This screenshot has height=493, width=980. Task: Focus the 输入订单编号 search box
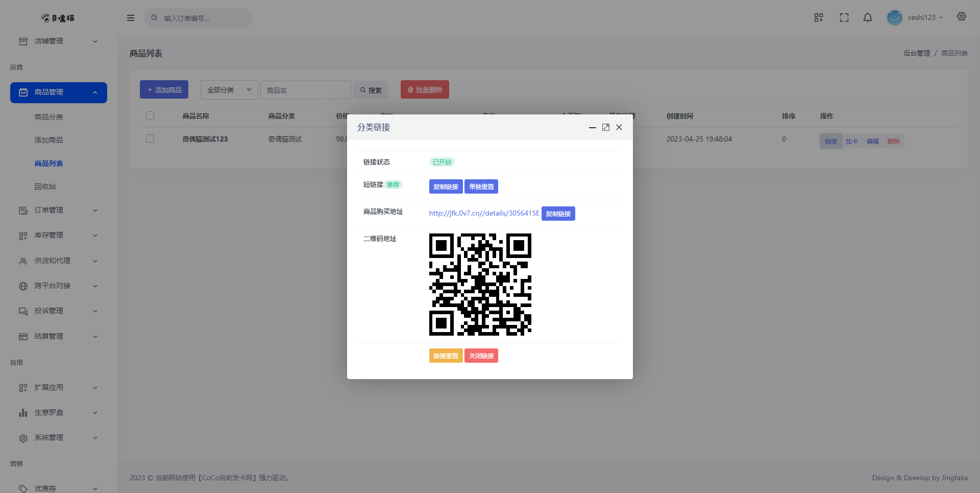(198, 18)
